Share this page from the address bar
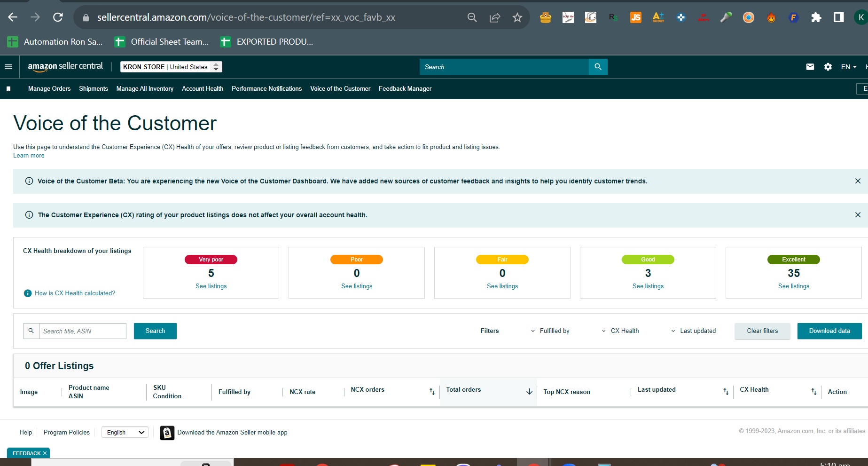 (495, 17)
